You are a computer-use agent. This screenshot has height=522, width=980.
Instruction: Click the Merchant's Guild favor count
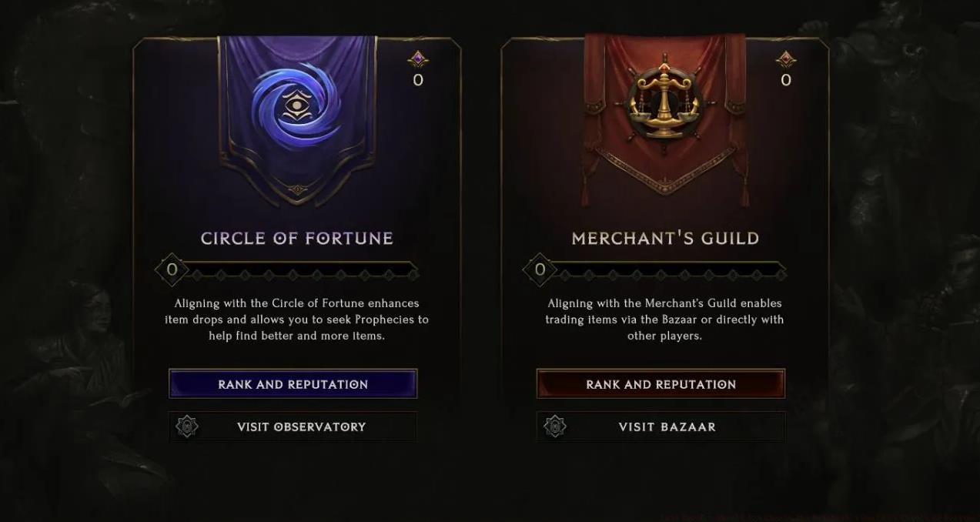pyautogui.click(x=786, y=80)
